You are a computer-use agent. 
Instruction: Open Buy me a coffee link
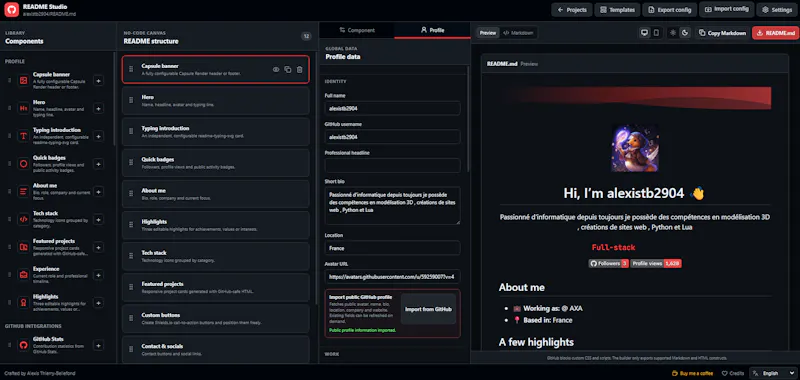(x=693, y=373)
